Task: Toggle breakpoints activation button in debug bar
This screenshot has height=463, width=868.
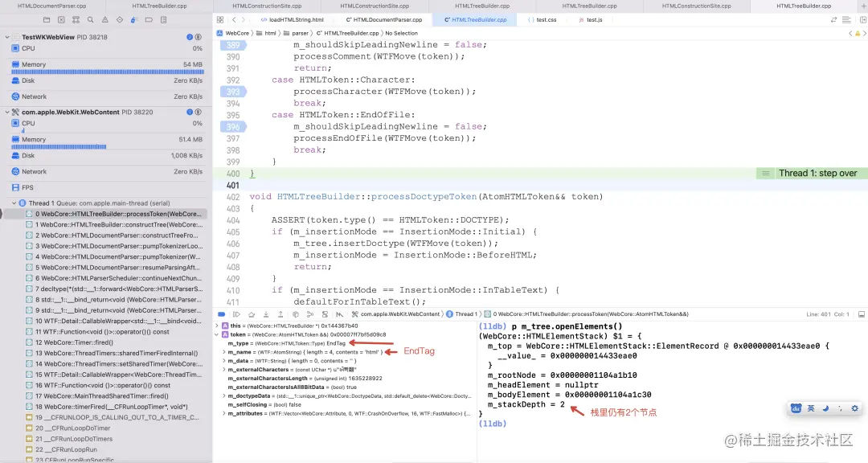Action: (222, 314)
